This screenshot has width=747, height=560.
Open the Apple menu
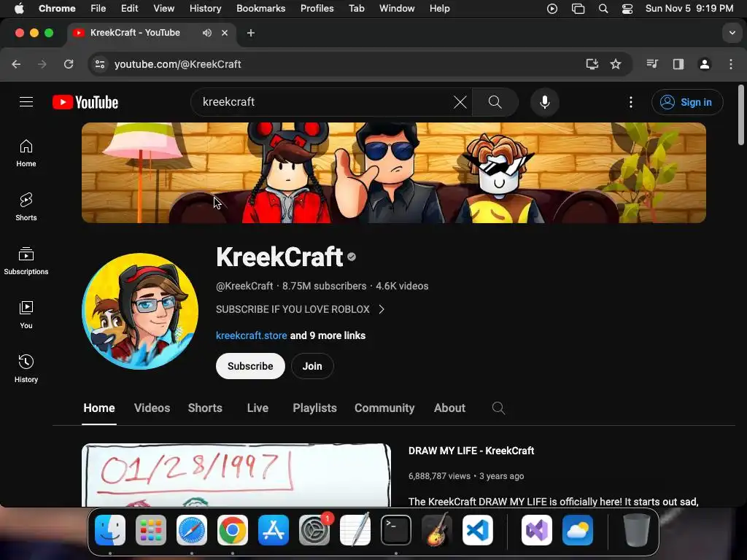[19, 9]
